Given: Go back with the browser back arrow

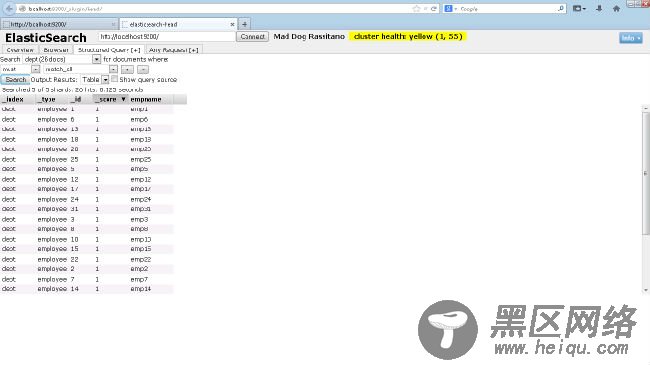Looking at the screenshot, I should (9, 8).
